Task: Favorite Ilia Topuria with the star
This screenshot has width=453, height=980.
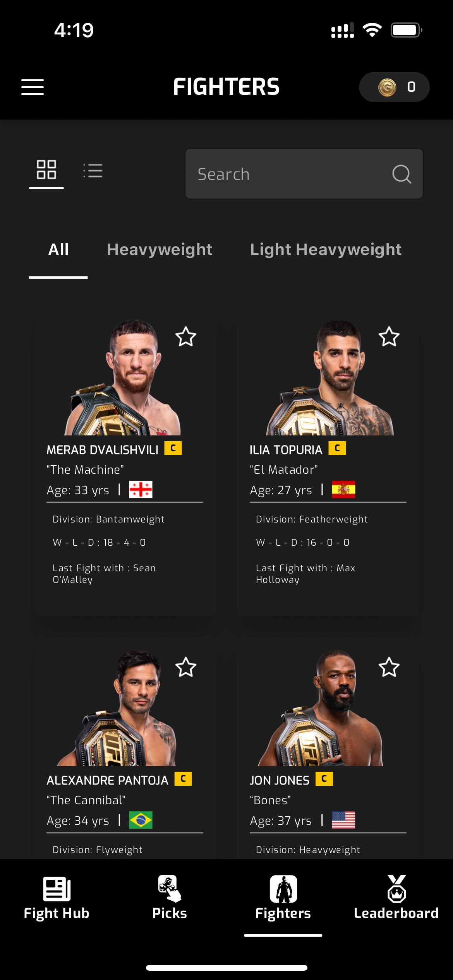Action: (389, 336)
